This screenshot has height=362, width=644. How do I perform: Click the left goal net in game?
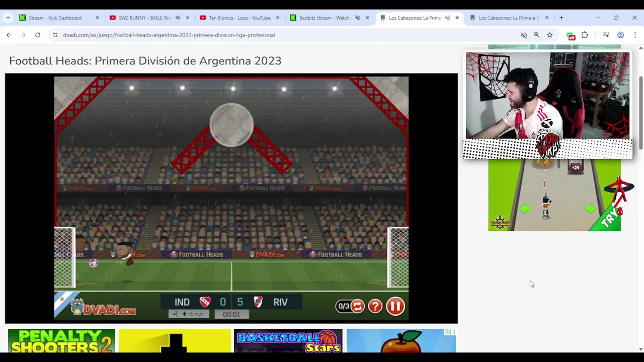click(65, 257)
